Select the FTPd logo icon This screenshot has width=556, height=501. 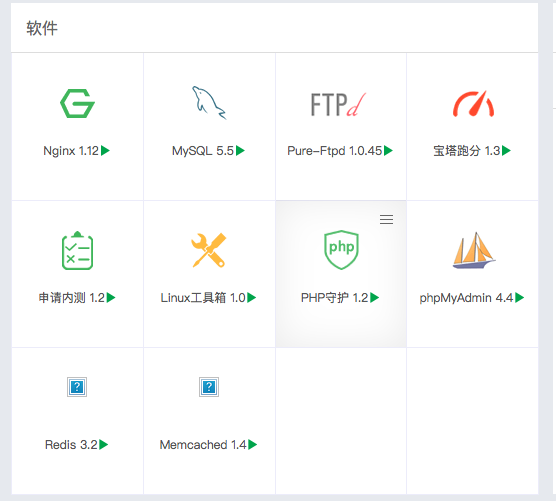click(x=338, y=105)
